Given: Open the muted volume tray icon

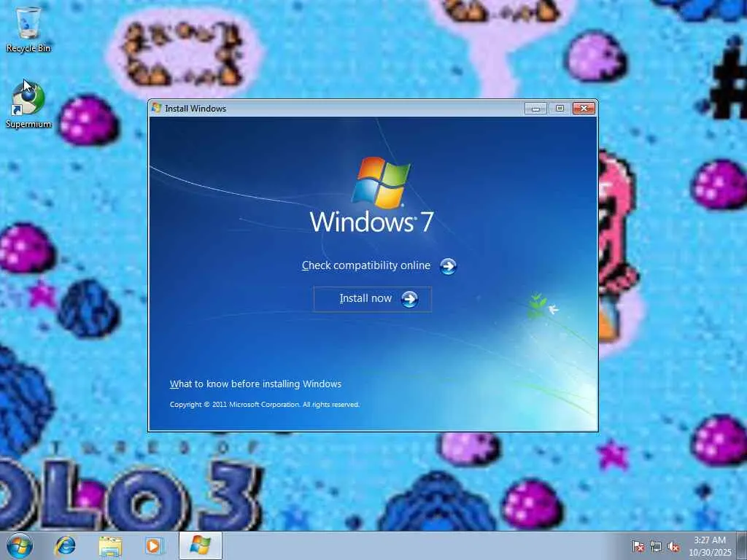Looking at the screenshot, I should coord(673,546).
